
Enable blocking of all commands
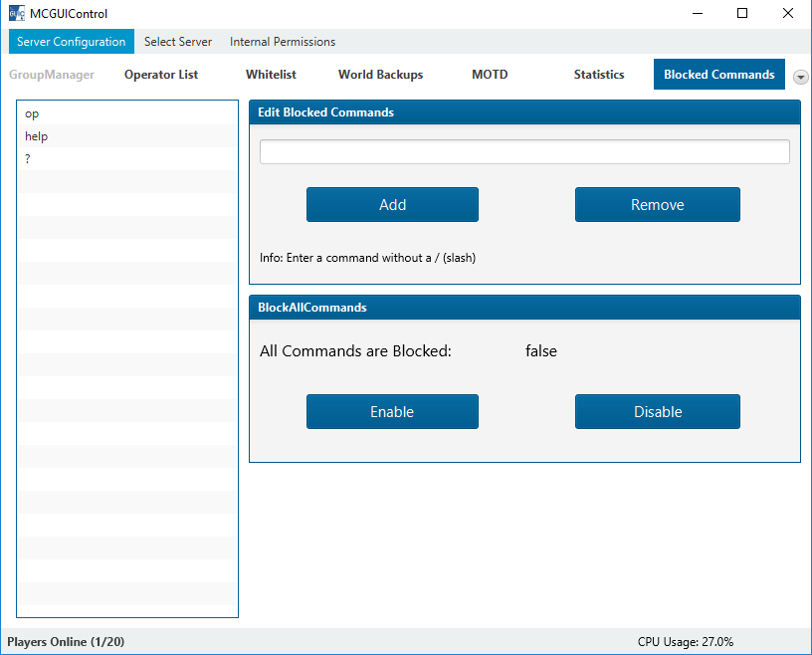pos(392,412)
